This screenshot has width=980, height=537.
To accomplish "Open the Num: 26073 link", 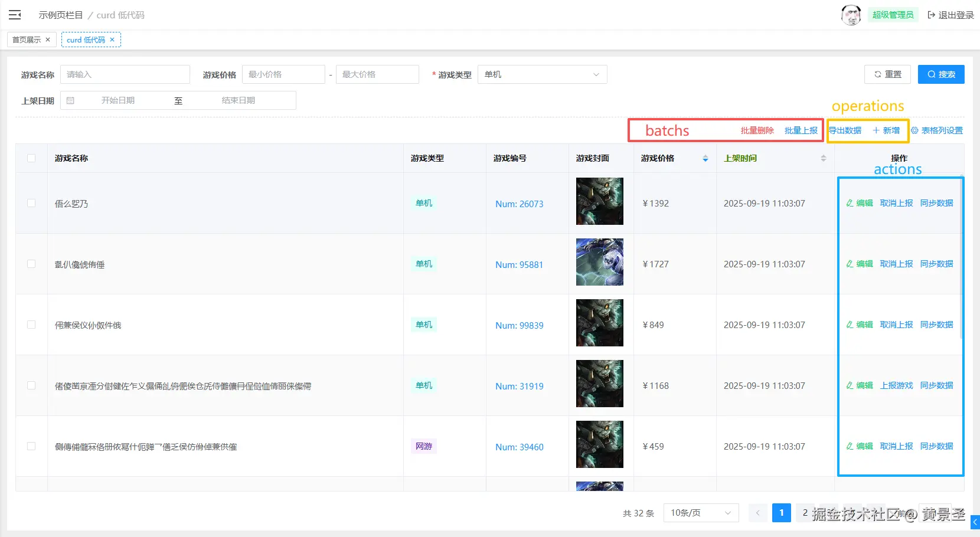I will [x=520, y=204].
